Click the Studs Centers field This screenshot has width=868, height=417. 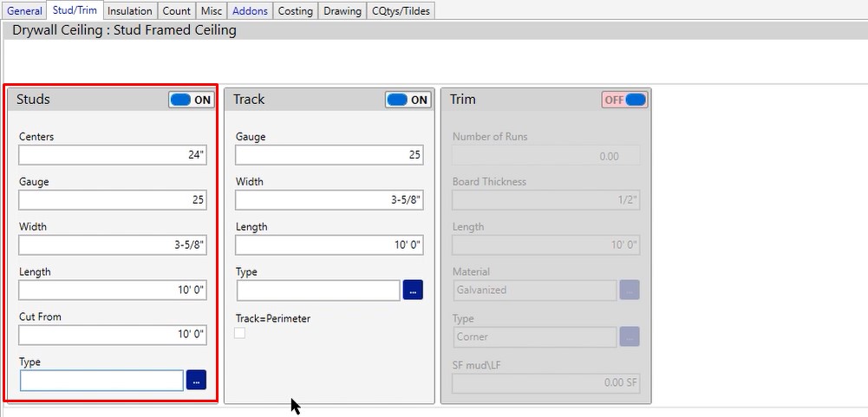112,155
